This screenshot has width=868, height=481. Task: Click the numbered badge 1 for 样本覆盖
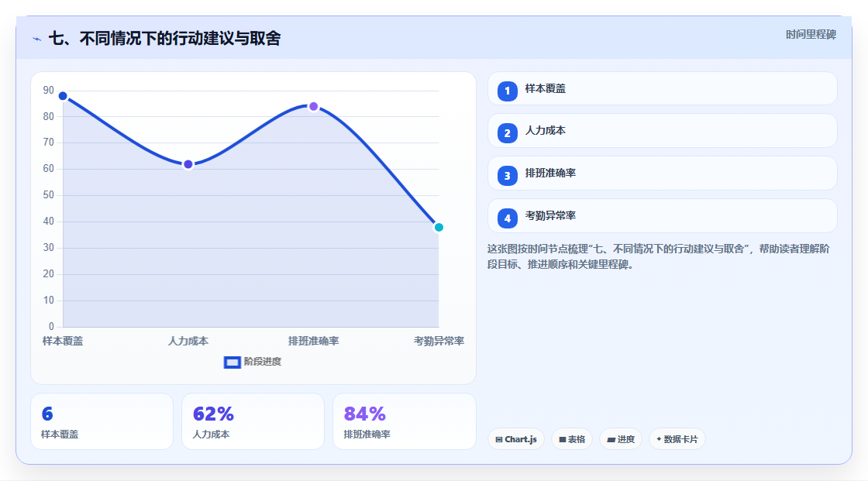(507, 91)
